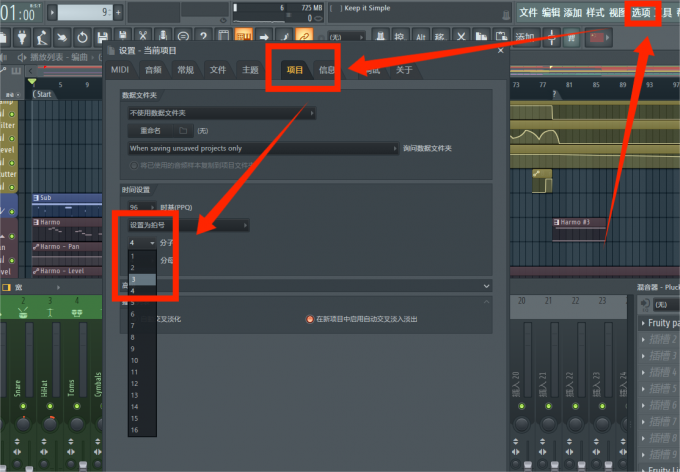Screen dimensions: 680x472
Task: Switch to the 音频 settings tab
Action: click(x=153, y=70)
